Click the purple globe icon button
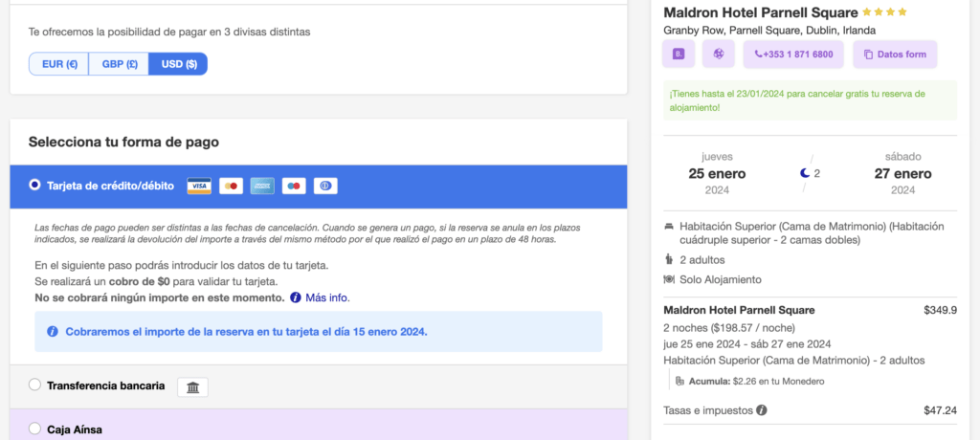Screen dimensions: 980x440 point(718,55)
